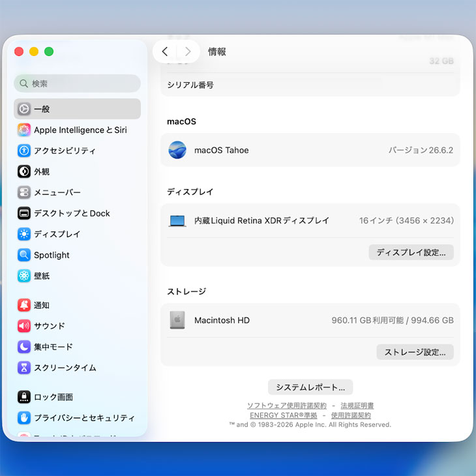Click the macOS Tahoe logo icon
This screenshot has width=476, height=476.
point(177,150)
